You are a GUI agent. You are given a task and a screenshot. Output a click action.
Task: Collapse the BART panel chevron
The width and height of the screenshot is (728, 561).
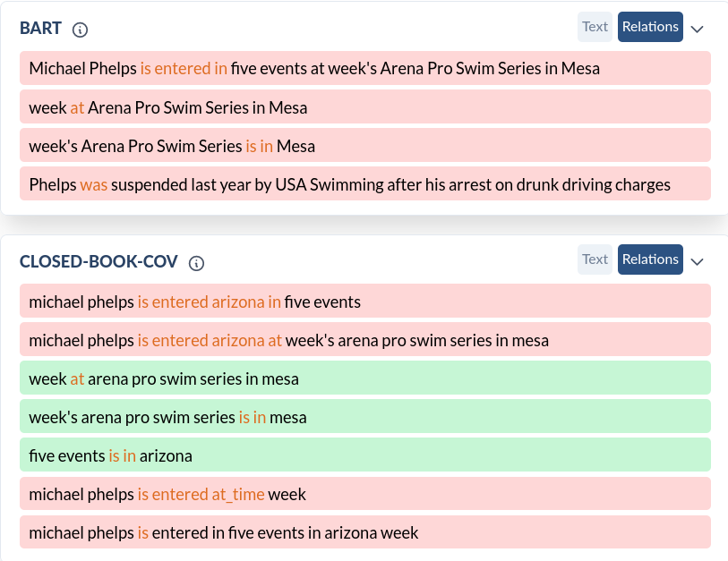pos(698,29)
